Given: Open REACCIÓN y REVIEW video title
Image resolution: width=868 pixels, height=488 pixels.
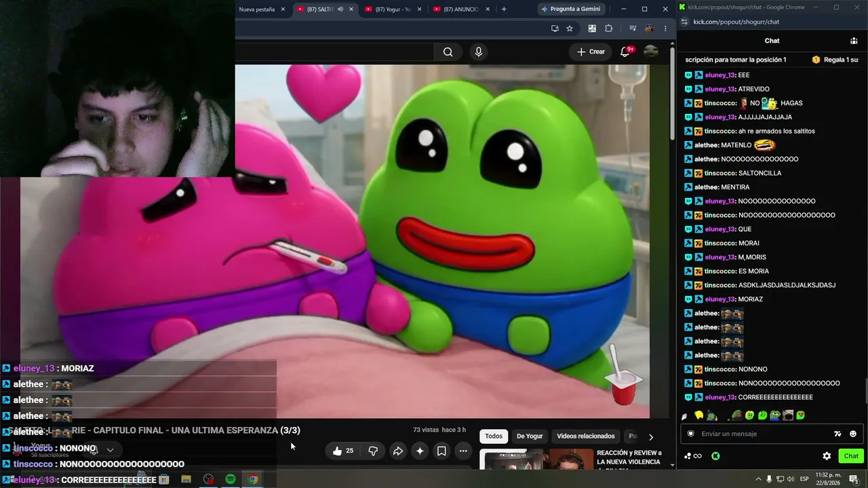Looking at the screenshot, I should 629,457.
